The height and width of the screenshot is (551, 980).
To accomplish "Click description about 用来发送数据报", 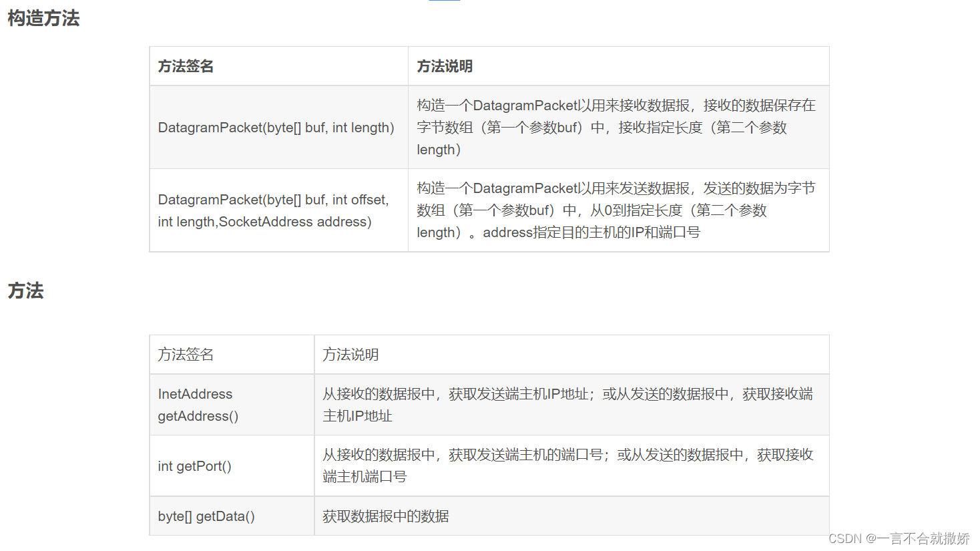I will coord(616,210).
